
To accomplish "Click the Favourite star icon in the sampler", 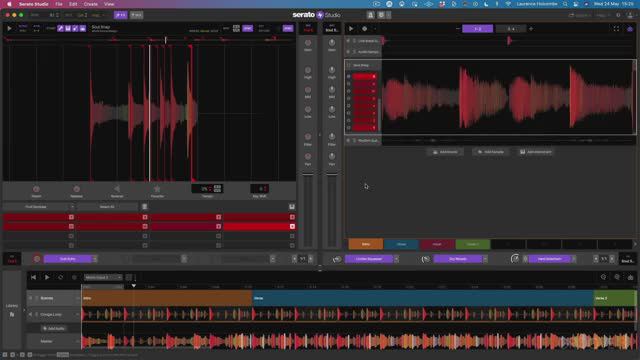I will 157,189.
